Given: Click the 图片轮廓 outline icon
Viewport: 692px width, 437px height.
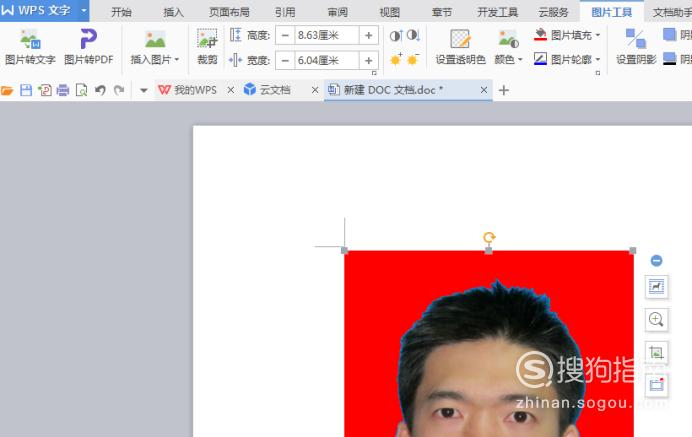Looking at the screenshot, I should tap(540, 59).
